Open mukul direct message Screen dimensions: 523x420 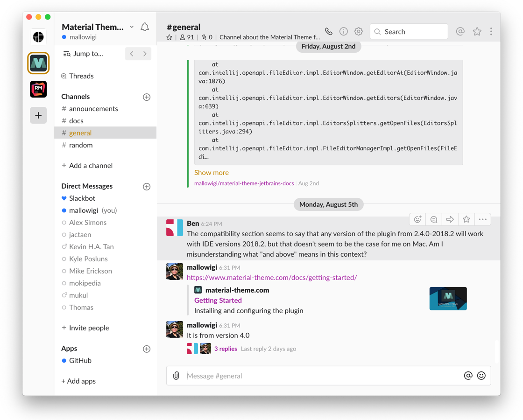pos(106,295)
